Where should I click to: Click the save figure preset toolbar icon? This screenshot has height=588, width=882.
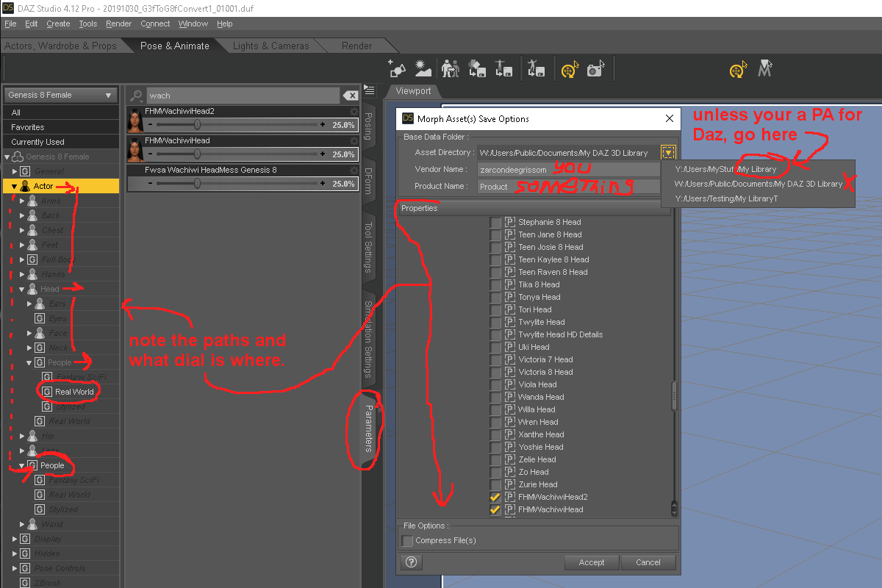coord(503,69)
